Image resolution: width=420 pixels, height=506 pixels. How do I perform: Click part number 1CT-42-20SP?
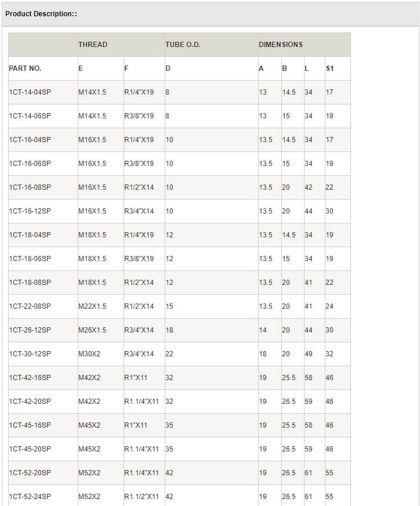coord(30,402)
